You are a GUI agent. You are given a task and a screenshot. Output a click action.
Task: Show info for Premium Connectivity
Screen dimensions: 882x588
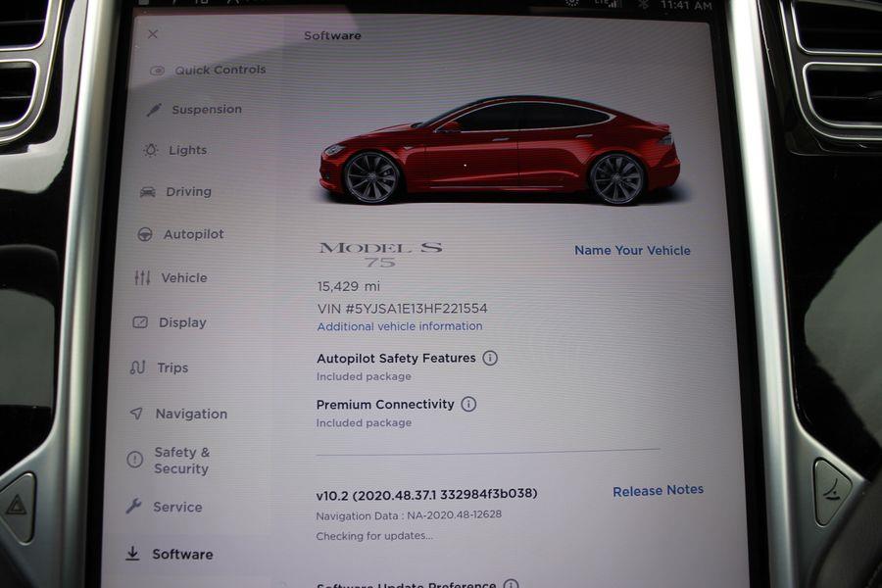pyautogui.click(x=468, y=404)
